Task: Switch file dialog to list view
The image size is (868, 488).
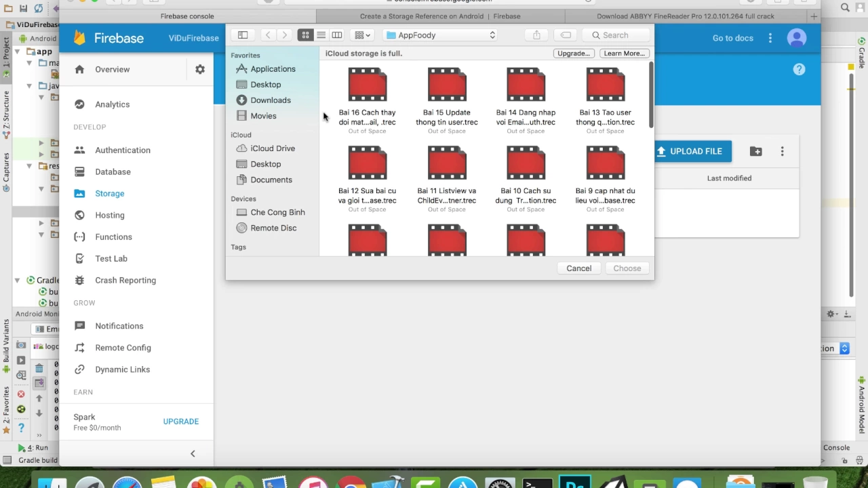Action: [x=321, y=35]
